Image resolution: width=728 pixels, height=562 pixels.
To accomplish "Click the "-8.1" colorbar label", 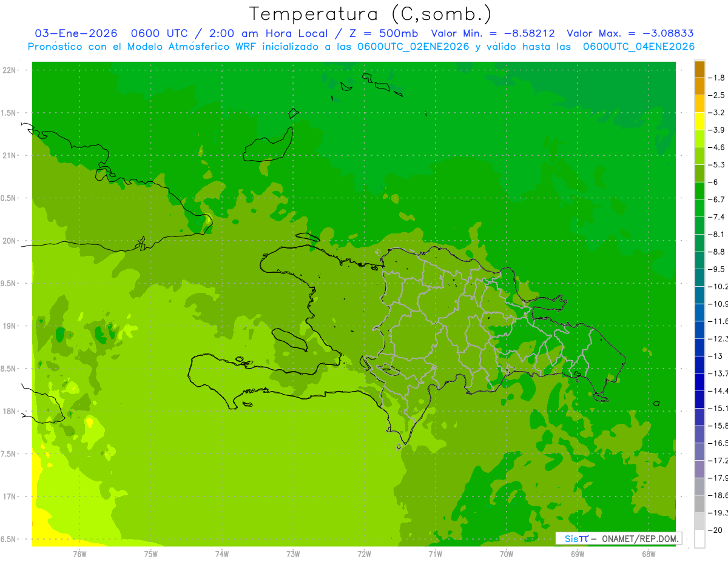I will click(x=718, y=234).
